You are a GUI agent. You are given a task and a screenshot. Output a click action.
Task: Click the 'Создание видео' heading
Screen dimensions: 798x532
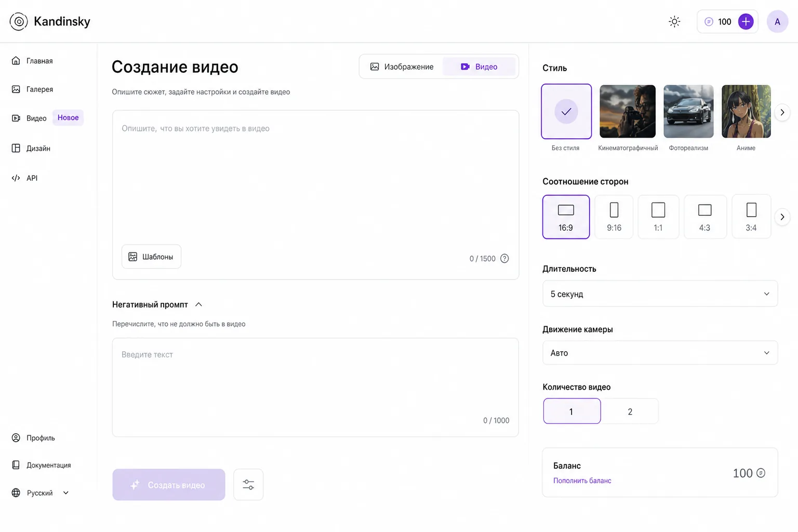(175, 67)
